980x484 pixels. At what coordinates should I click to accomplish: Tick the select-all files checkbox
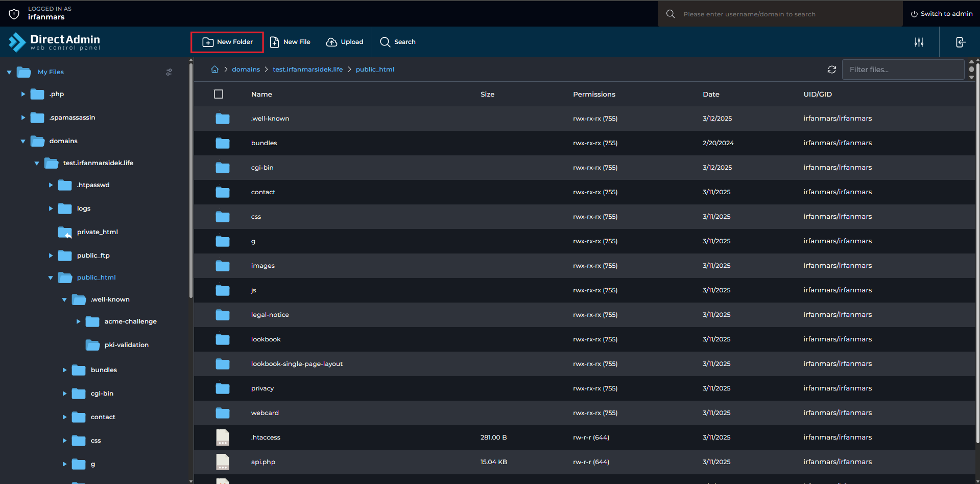(x=219, y=94)
